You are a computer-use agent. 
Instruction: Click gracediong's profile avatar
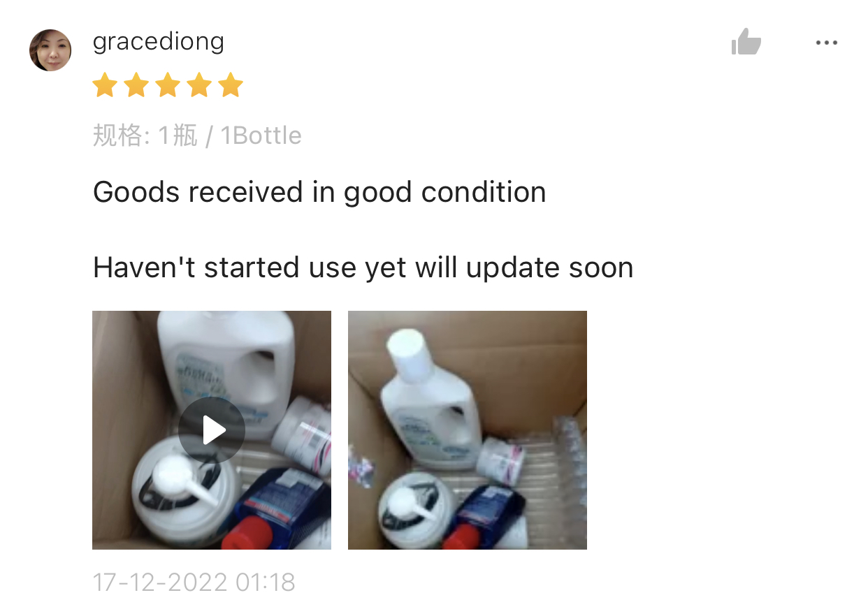point(50,50)
